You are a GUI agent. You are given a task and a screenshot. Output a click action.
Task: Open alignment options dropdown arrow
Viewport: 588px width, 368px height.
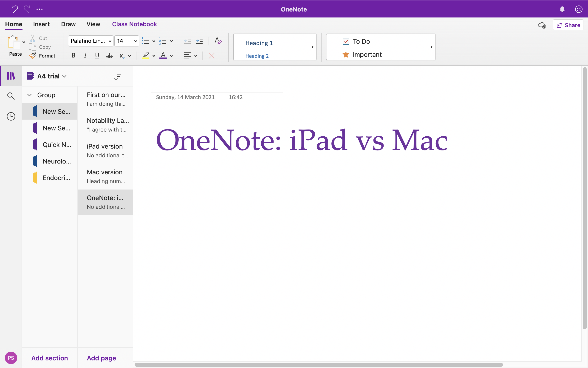[x=196, y=56]
